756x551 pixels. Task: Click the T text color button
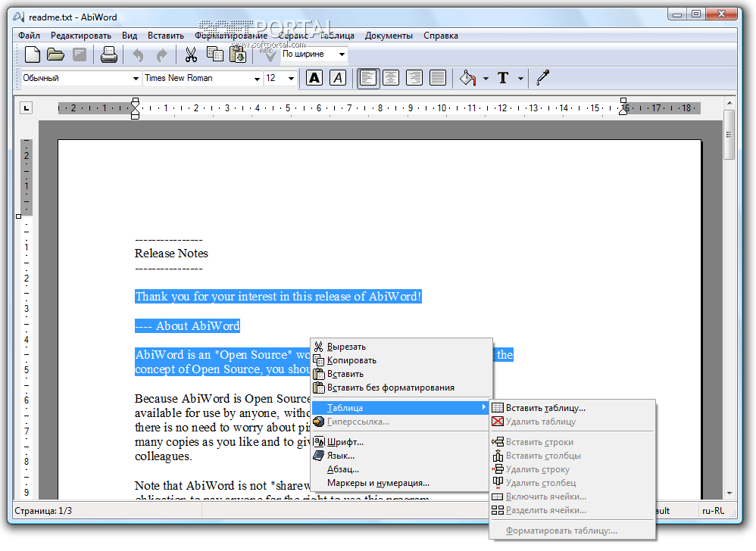click(x=503, y=77)
